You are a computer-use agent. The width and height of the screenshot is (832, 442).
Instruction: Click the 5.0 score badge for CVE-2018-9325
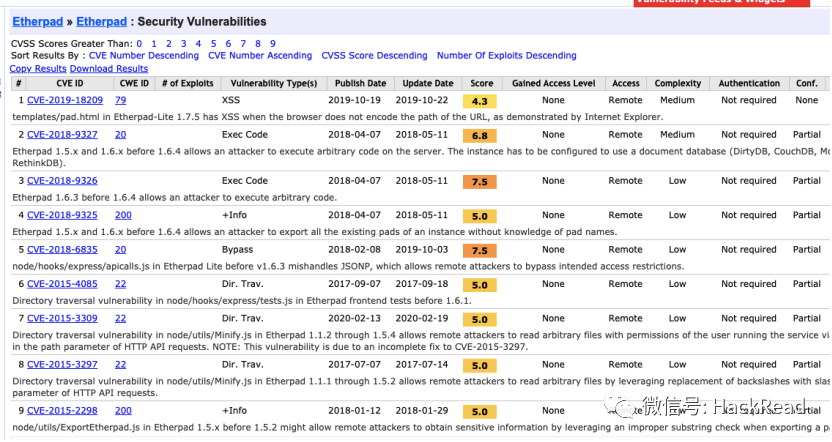coord(480,216)
